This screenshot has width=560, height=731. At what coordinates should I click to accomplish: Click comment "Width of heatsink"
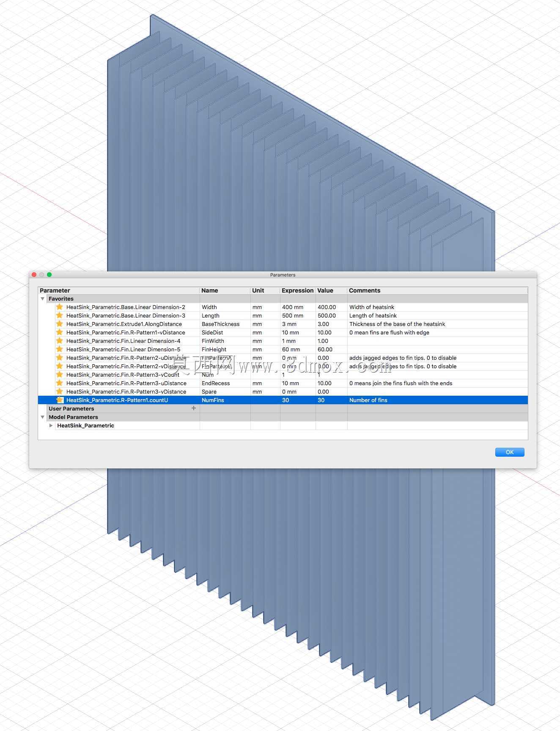point(372,307)
